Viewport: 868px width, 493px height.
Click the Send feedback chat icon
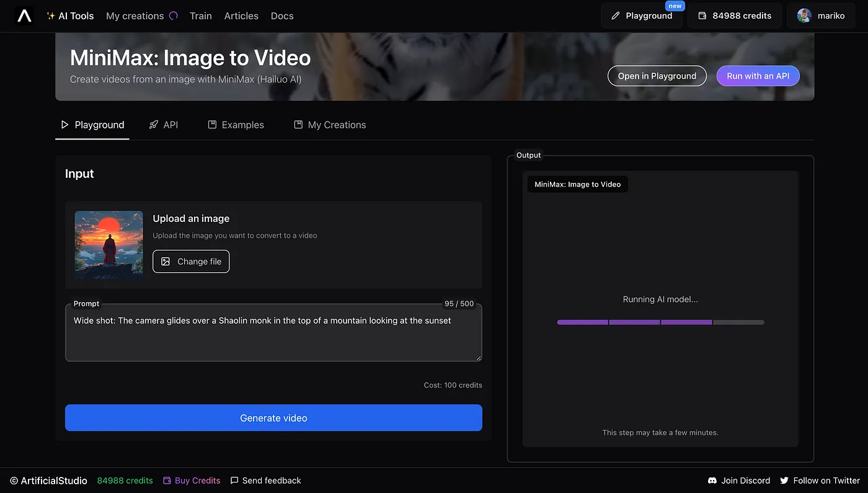234,481
